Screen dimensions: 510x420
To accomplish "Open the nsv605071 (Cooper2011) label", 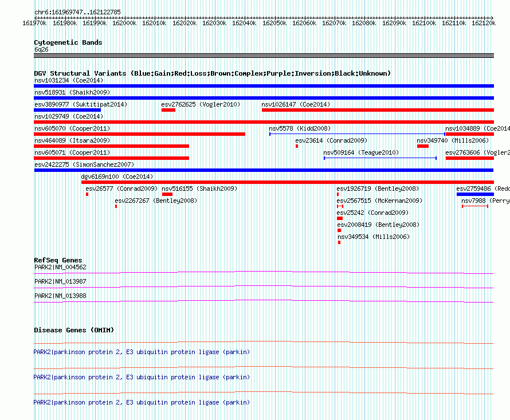I will [72, 152].
